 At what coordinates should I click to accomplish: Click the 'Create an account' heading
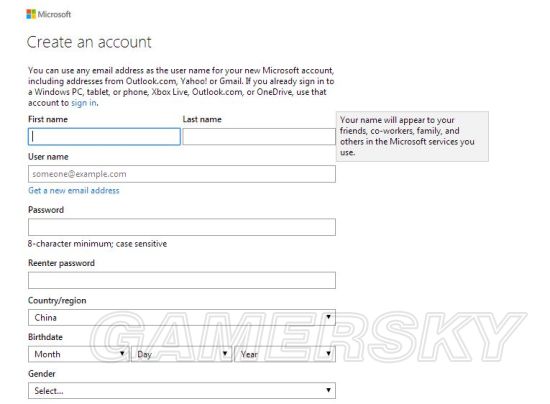(89, 42)
